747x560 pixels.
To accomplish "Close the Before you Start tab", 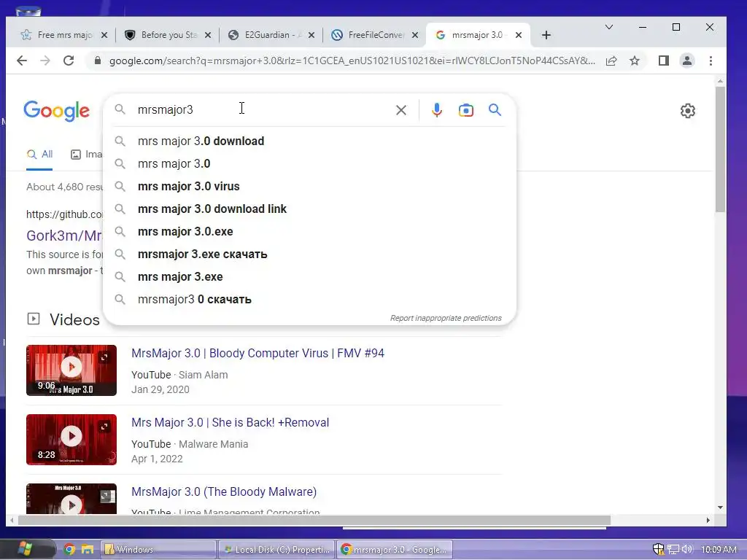I will click(x=208, y=35).
